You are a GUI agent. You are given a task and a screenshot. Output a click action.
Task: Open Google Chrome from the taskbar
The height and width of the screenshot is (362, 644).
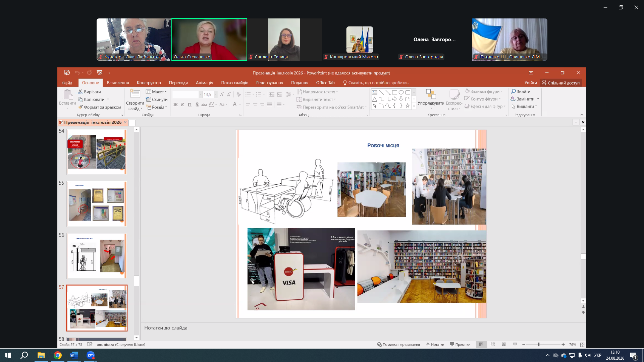tap(58, 355)
